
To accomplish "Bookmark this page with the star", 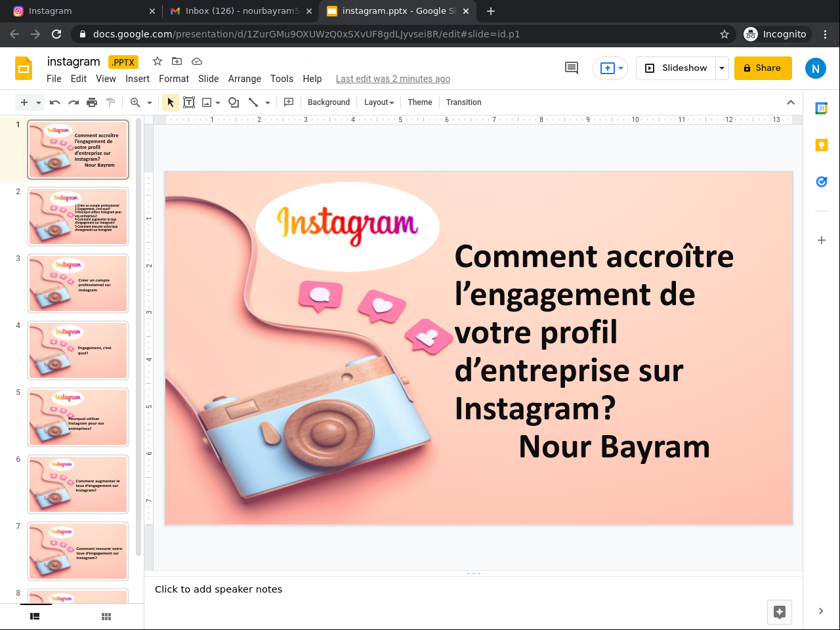I will click(x=724, y=34).
